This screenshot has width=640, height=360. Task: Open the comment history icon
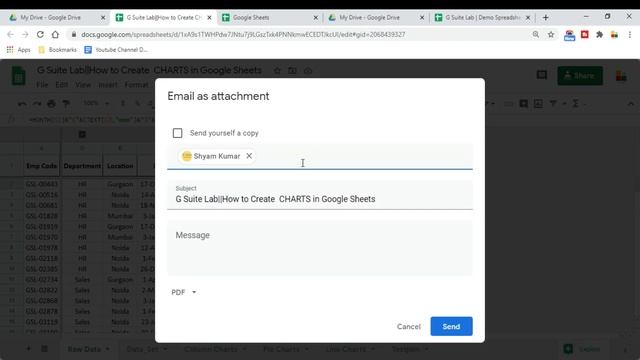coord(542,75)
